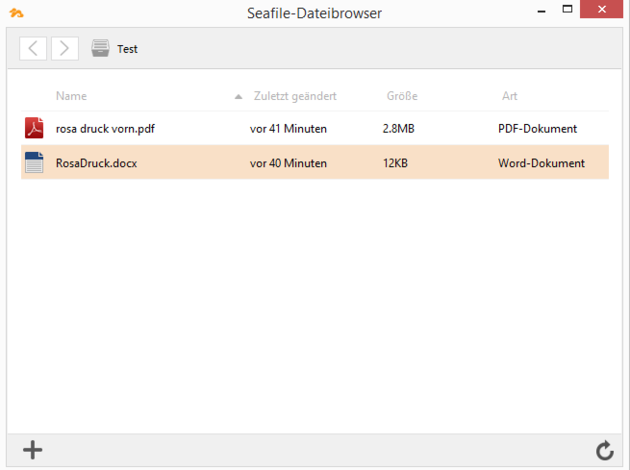Click the PDF icon of rosa druck vorn.pdf
The height and width of the screenshot is (470, 630).
pos(34,128)
